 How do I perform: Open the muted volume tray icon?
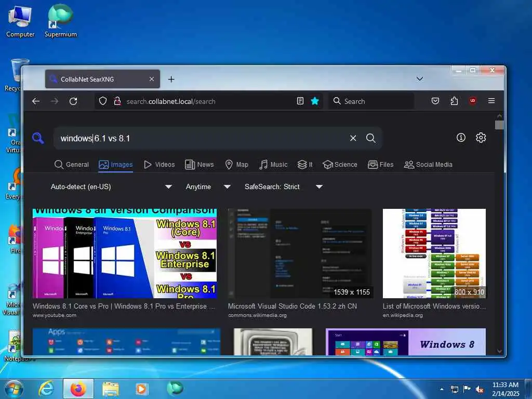(480, 389)
